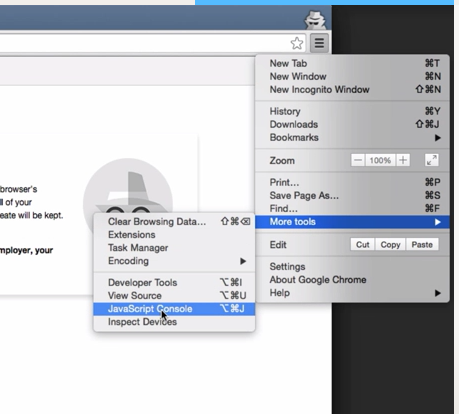Select Print... menu item
The image size is (459, 414).
(352, 182)
